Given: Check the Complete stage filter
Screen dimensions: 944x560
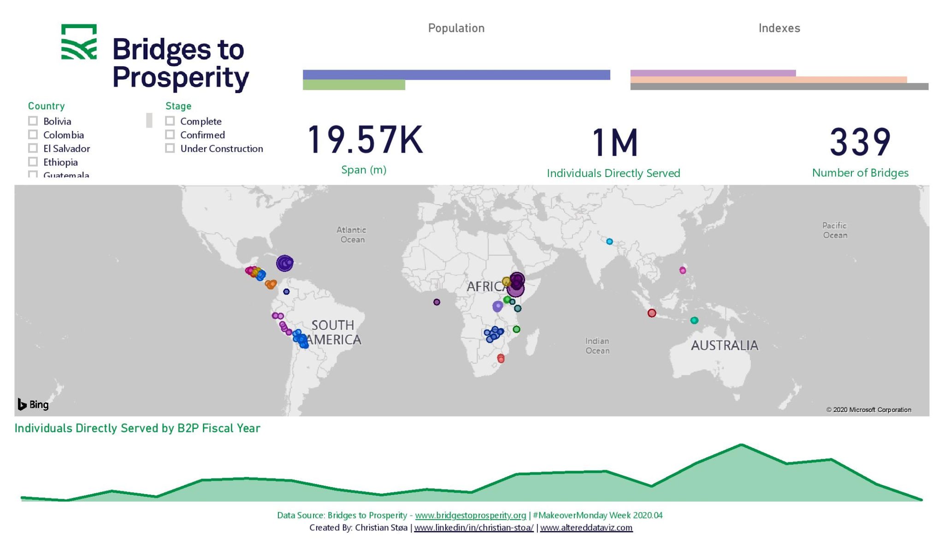Looking at the screenshot, I should click(x=170, y=121).
